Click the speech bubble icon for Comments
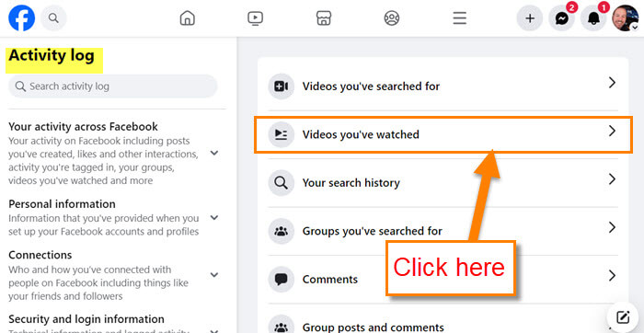Viewport: 644px width, 333px height. 282,280
